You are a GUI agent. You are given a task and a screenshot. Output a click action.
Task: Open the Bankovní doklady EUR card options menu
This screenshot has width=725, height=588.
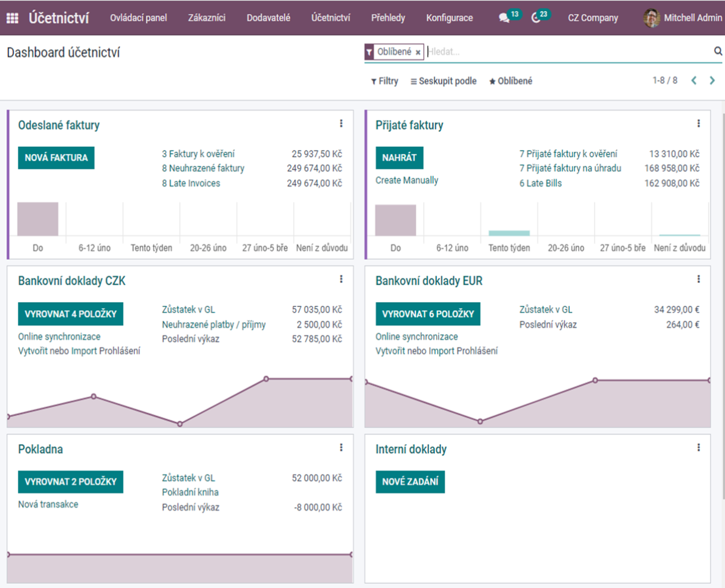coord(698,279)
